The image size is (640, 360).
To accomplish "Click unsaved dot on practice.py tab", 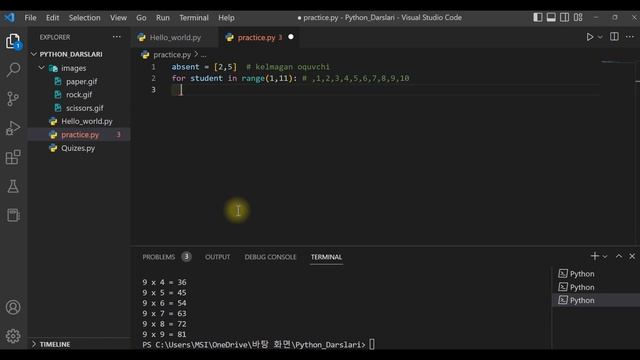I will pyautogui.click(x=291, y=37).
